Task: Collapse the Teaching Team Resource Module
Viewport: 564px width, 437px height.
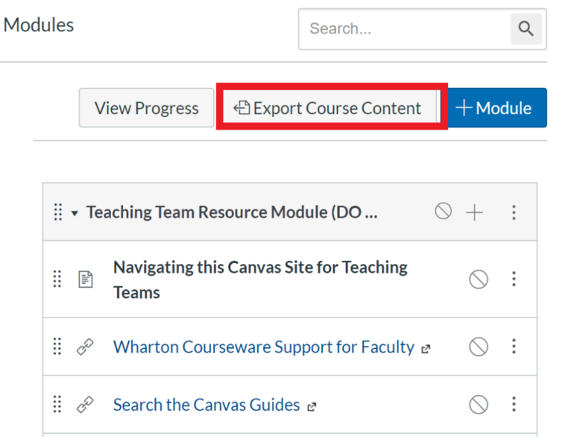Action: pos(74,213)
